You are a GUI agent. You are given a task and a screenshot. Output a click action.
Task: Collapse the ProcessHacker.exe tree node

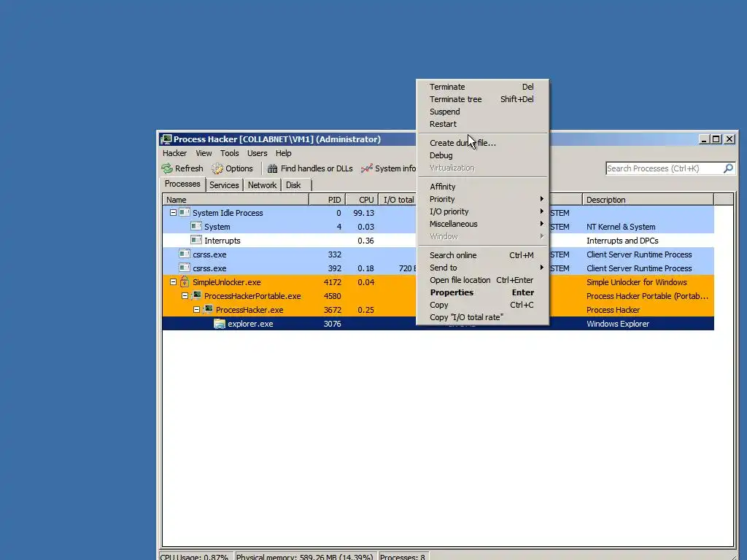[x=196, y=309]
